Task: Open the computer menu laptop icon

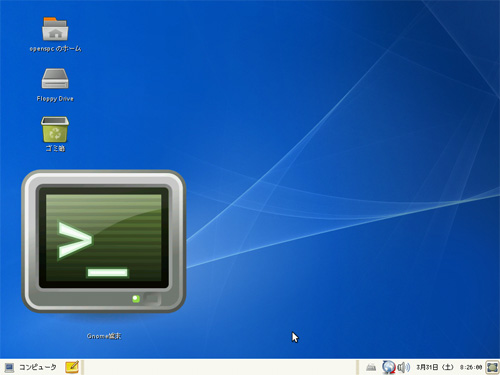Action: click(9, 367)
